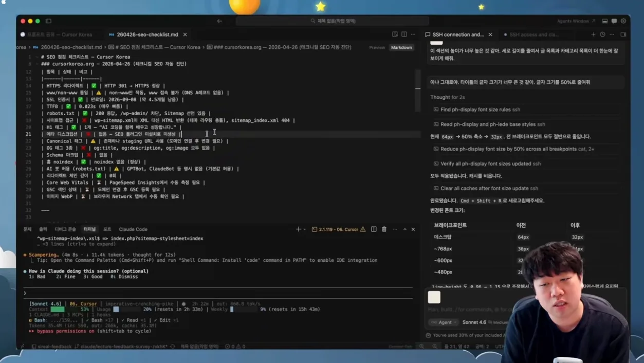Click the title bar search field
Viewport: 644px width, 363px height.
point(333,21)
